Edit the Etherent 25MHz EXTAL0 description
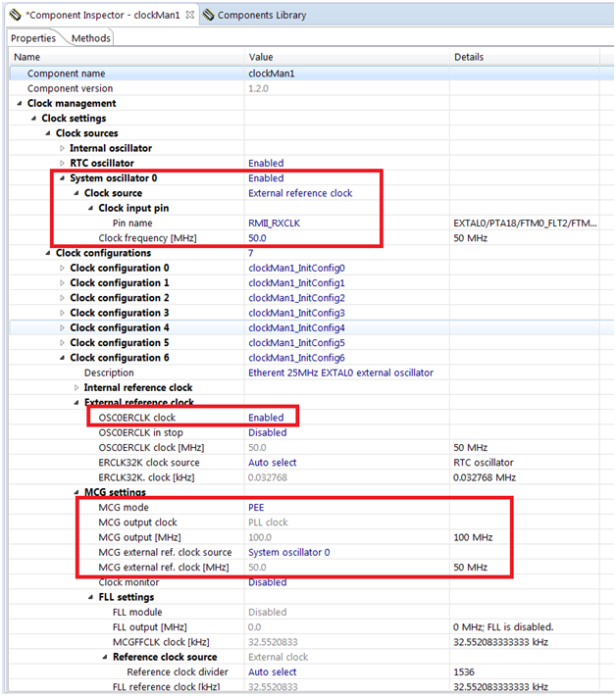The height and width of the screenshot is (696, 616). (340, 373)
